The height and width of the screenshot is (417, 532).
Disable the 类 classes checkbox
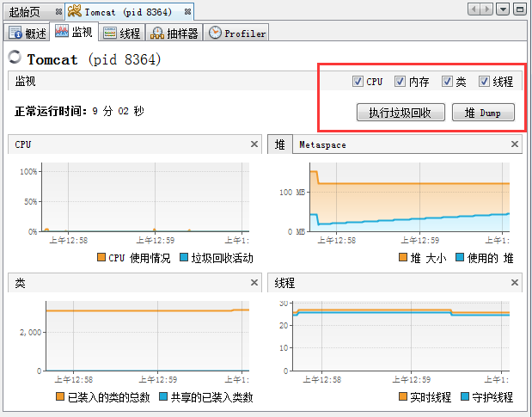pyautogui.click(x=447, y=82)
